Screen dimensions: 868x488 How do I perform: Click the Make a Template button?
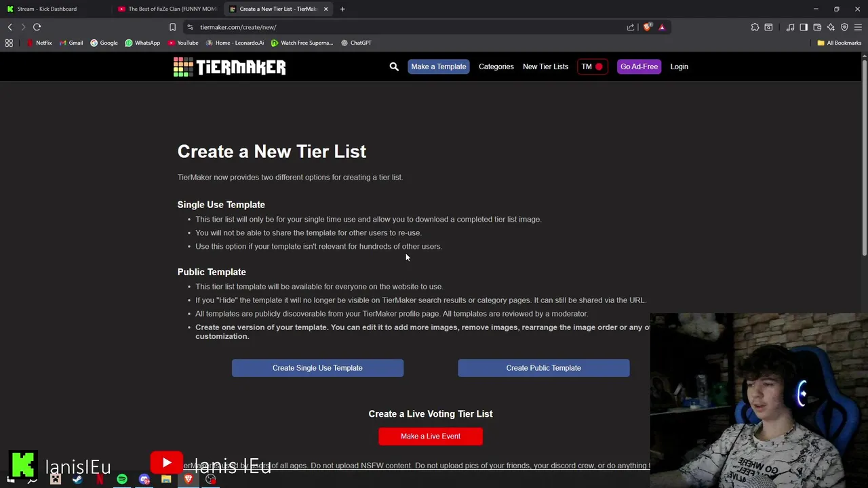[x=439, y=66]
